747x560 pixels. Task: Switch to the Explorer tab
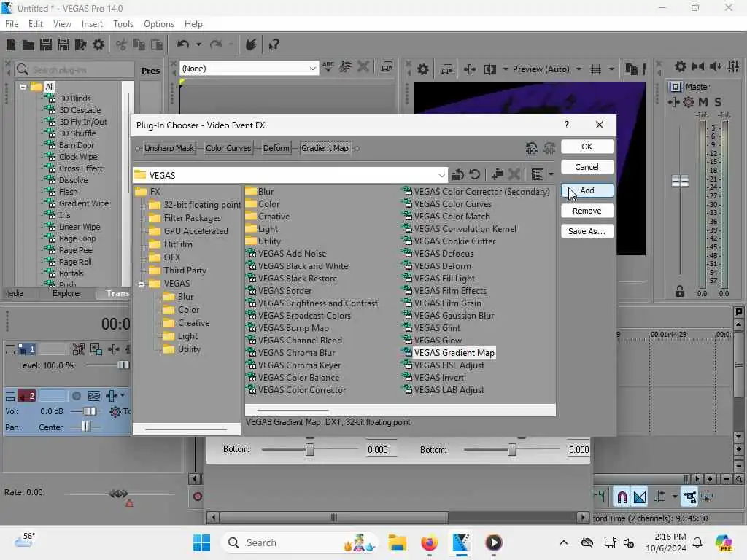[66, 293]
